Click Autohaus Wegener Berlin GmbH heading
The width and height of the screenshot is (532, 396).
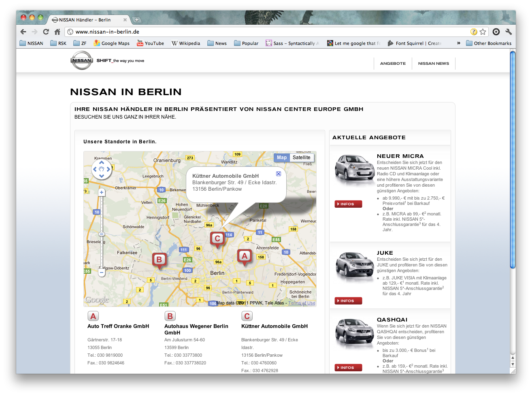[x=196, y=330]
